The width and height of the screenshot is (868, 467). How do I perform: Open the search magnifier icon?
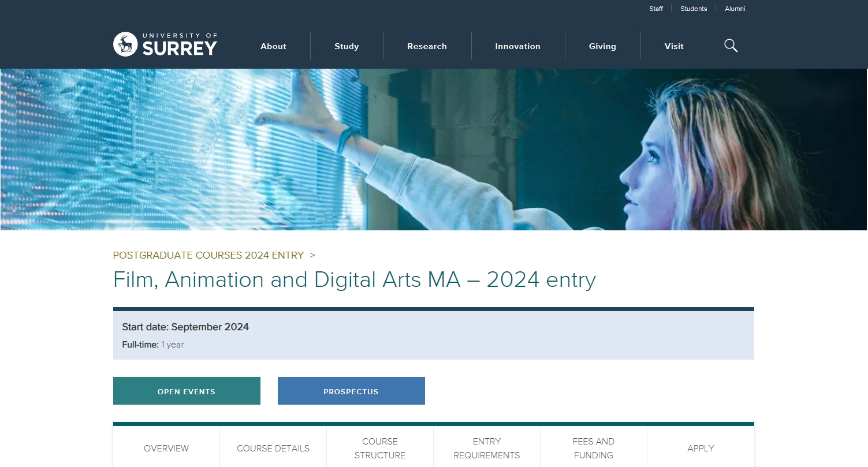(x=731, y=46)
